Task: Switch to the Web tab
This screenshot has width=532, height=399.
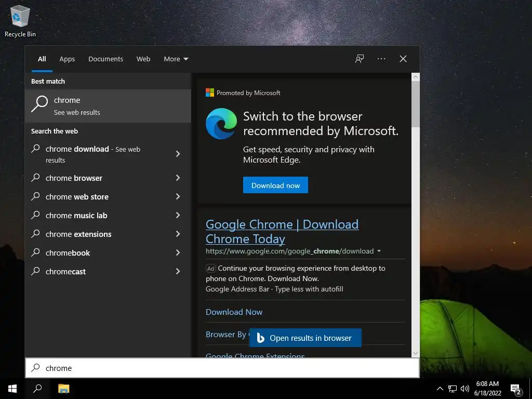Action: point(143,59)
